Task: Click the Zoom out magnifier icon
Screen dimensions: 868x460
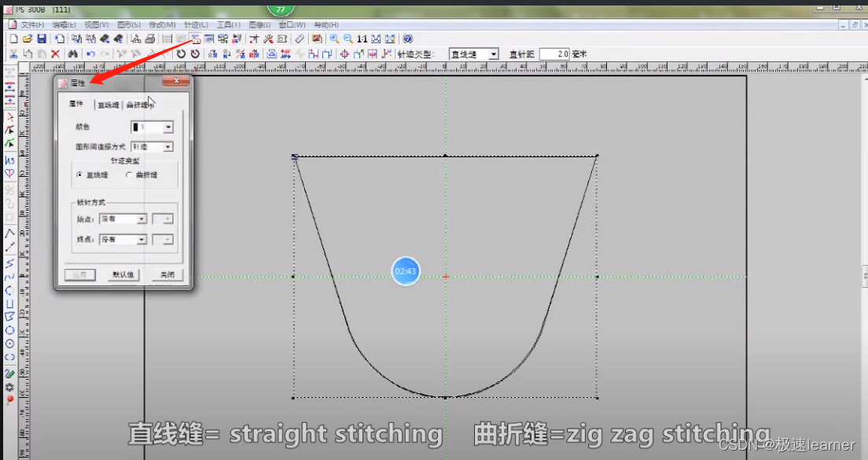Action: (x=348, y=39)
